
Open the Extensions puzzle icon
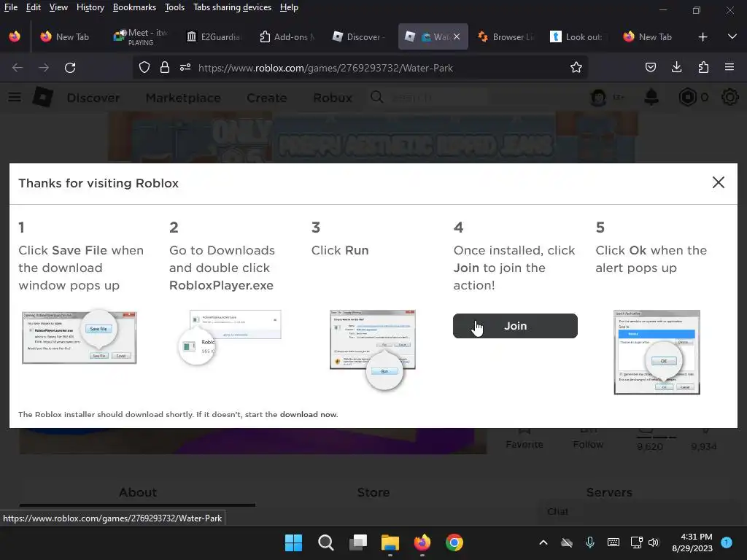(x=703, y=68)
